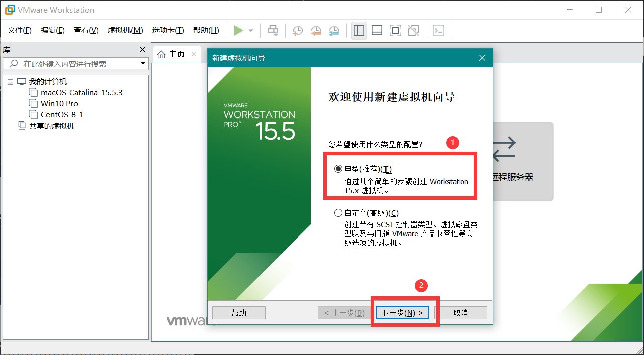
Task: Open the library search filter dropdown
Action: click(x=143, y=64)
